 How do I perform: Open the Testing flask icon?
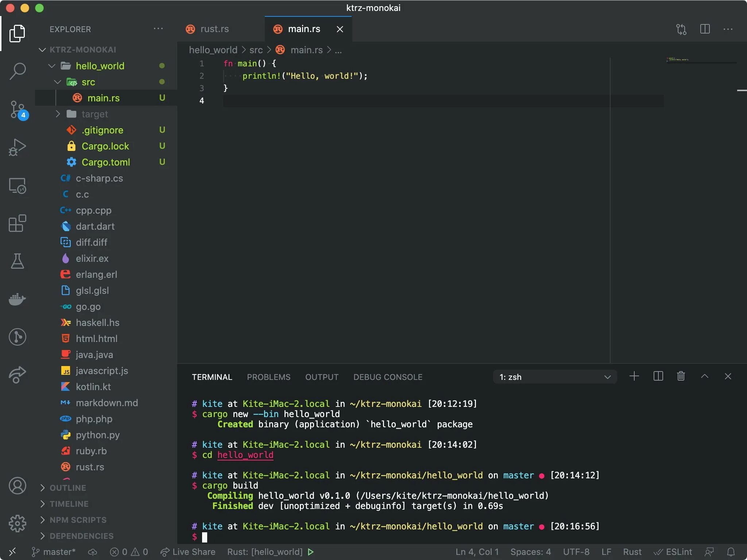(x=17, y=261)
